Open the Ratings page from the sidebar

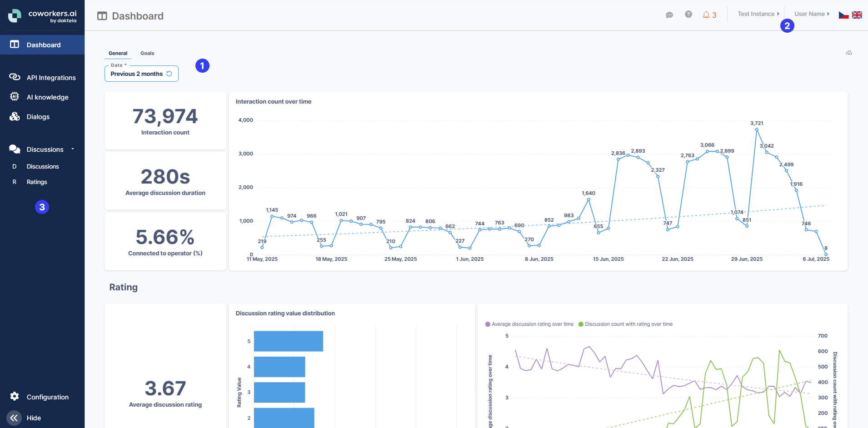point(37,182)
